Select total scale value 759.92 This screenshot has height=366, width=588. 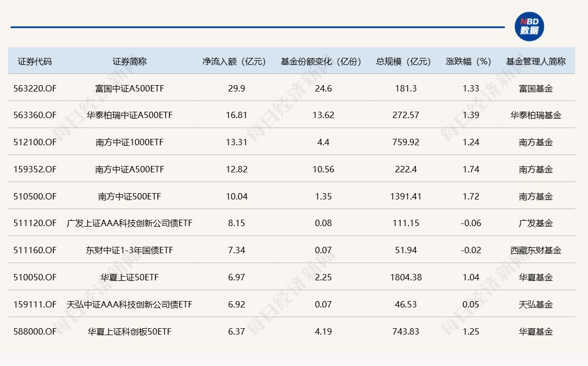406,142
